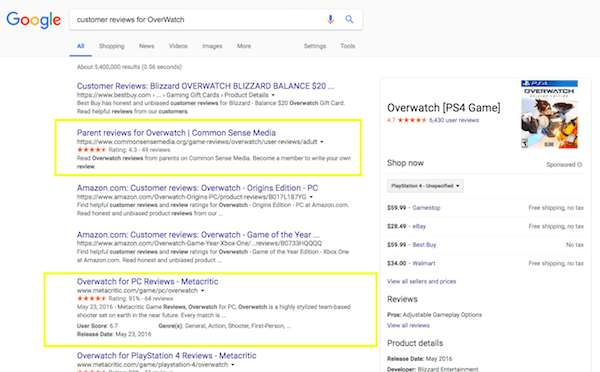Click the Overwatch PS4 box art thumbnail
Viewport: 600px width, 372px height.
[x=549, y=114]
